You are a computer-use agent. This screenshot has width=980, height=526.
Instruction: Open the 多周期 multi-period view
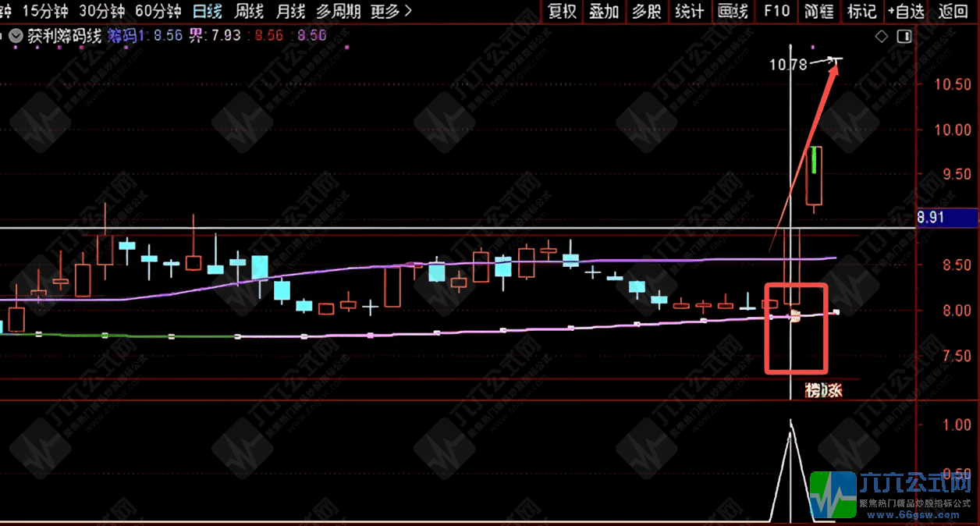(339, 11)
